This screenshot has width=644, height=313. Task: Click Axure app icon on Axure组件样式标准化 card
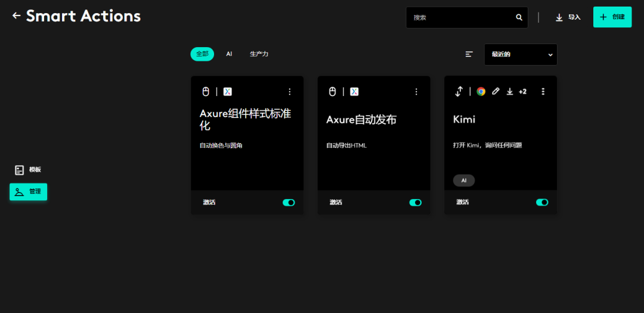(228, 92)
